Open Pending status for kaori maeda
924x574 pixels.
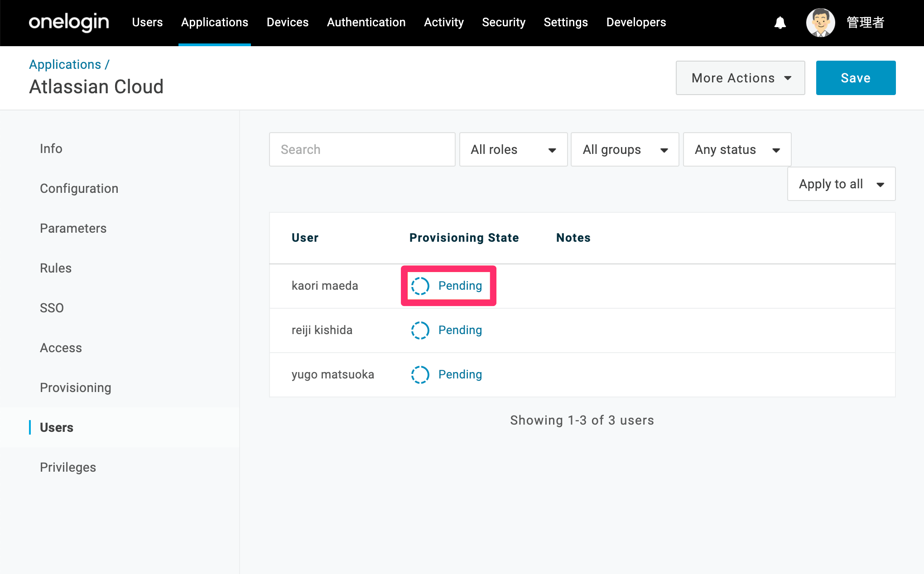pyautogui.click(x=460, y=286)
